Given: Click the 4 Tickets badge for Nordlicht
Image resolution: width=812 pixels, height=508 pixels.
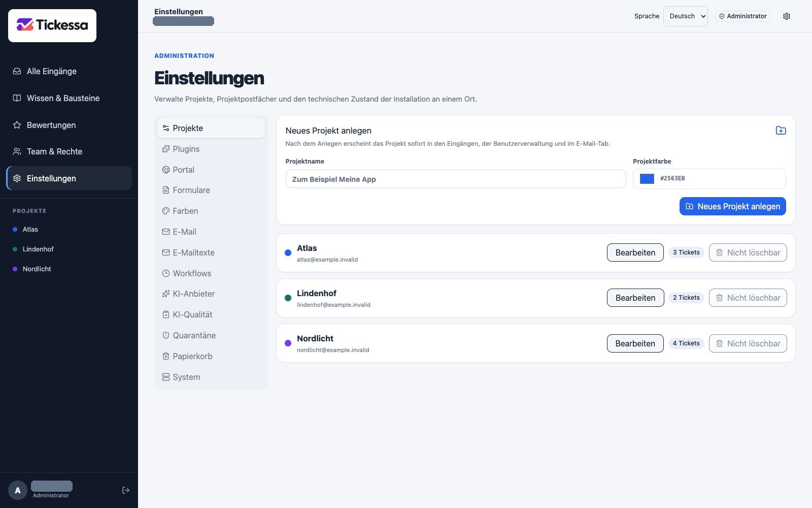Looking at the screenshot, I should (686, 343).
